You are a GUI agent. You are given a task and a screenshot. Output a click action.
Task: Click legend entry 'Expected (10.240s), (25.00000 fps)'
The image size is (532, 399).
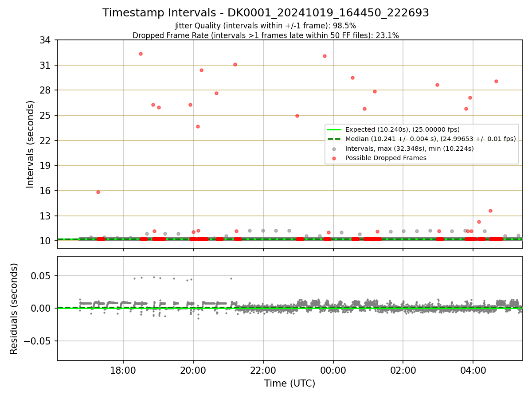pyautogui.click(x=402, y=129)
